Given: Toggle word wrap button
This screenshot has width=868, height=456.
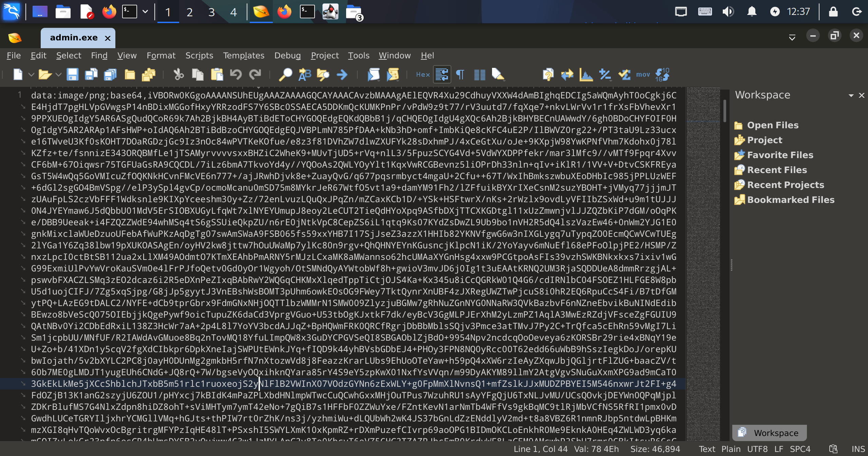Looking at the screenshot, I should [442, 74].
